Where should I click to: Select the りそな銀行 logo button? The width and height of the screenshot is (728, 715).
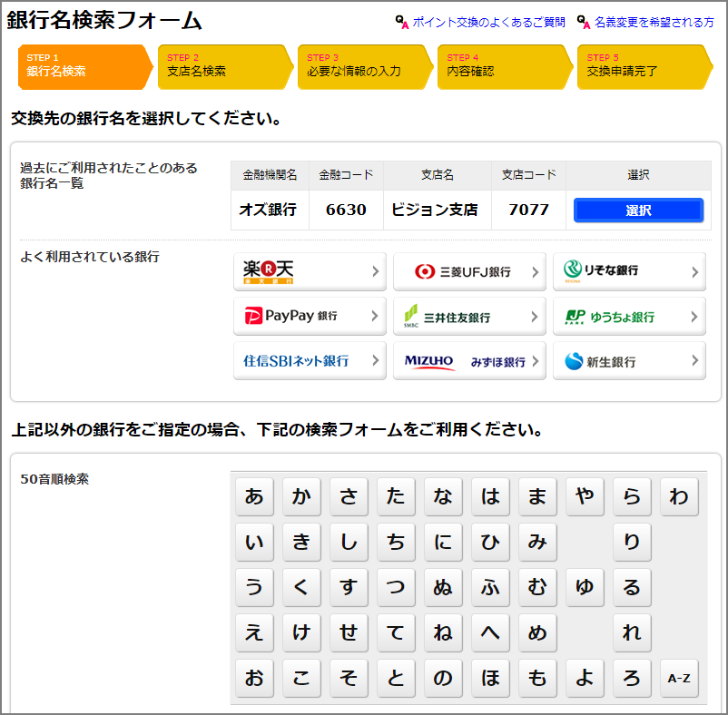point(629,271)
